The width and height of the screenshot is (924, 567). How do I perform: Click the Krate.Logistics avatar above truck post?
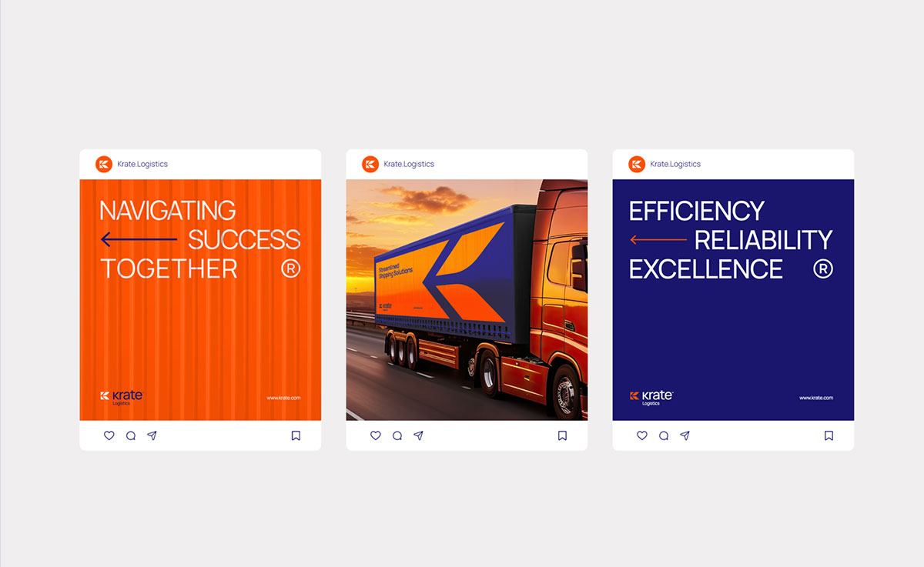[370, 164]
